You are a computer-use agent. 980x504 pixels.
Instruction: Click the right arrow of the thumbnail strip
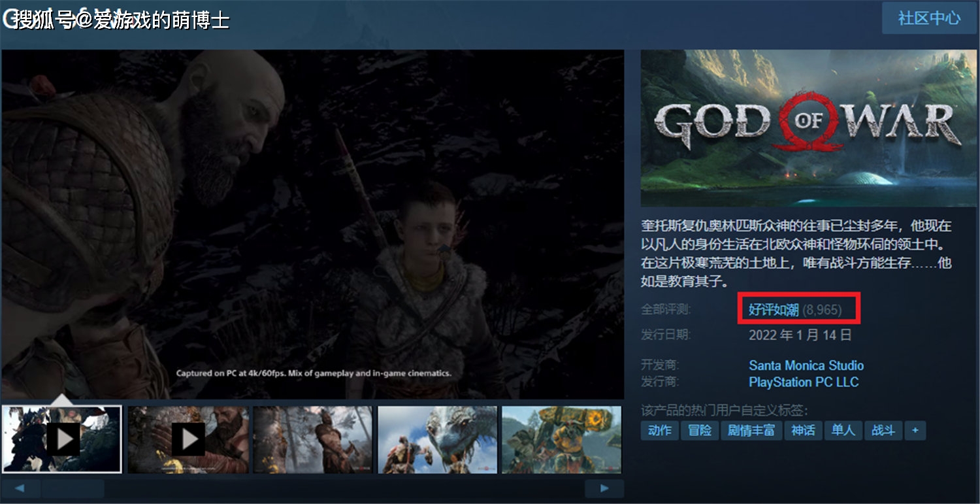pos(604,488)
